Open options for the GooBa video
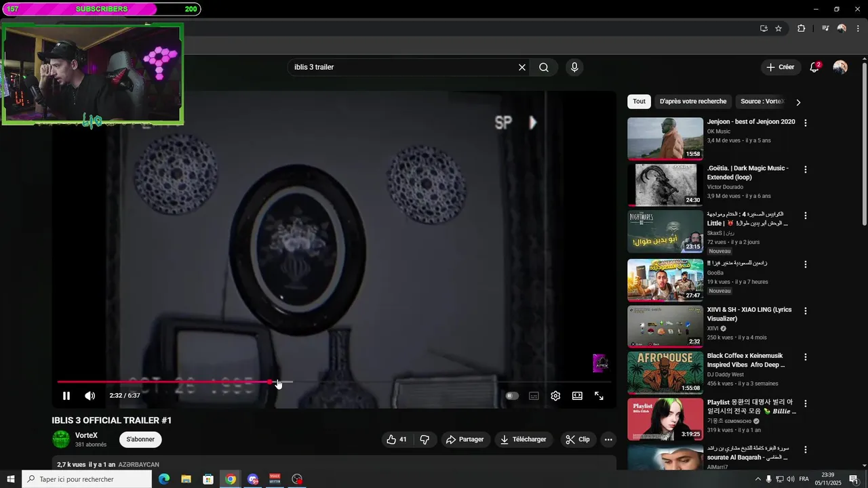The image size is (868, 488). pyautogui.click(x=806, y=264)
